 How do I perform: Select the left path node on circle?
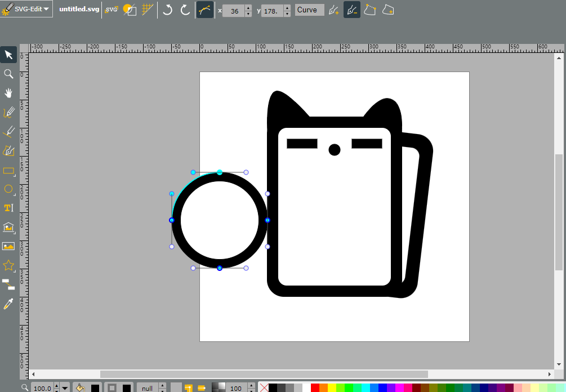pos(172,220)
